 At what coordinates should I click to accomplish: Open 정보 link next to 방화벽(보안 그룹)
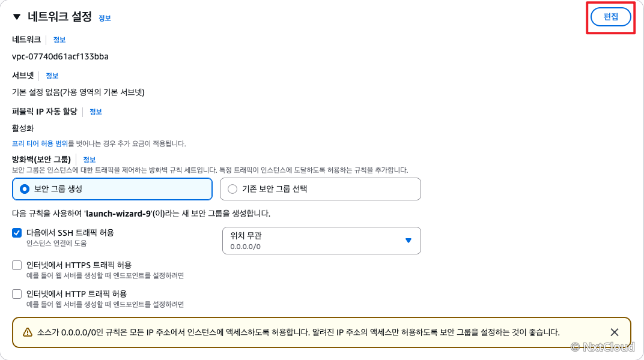click(89, 160)
